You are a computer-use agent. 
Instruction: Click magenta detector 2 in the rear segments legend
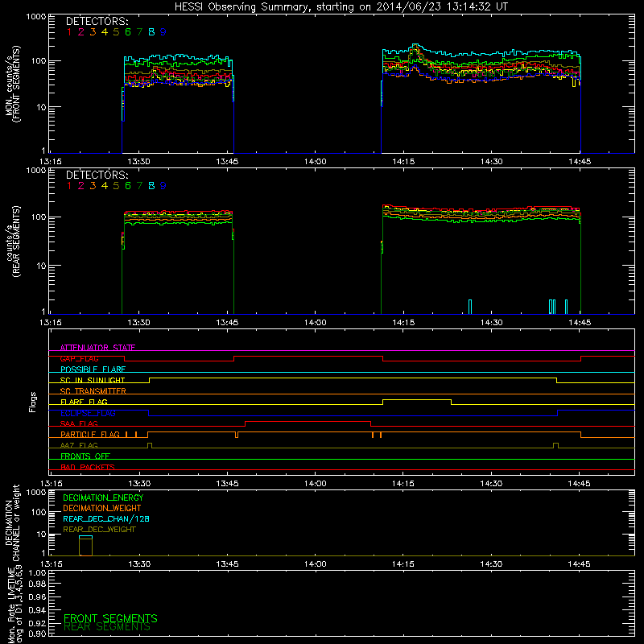click(81, 186)
